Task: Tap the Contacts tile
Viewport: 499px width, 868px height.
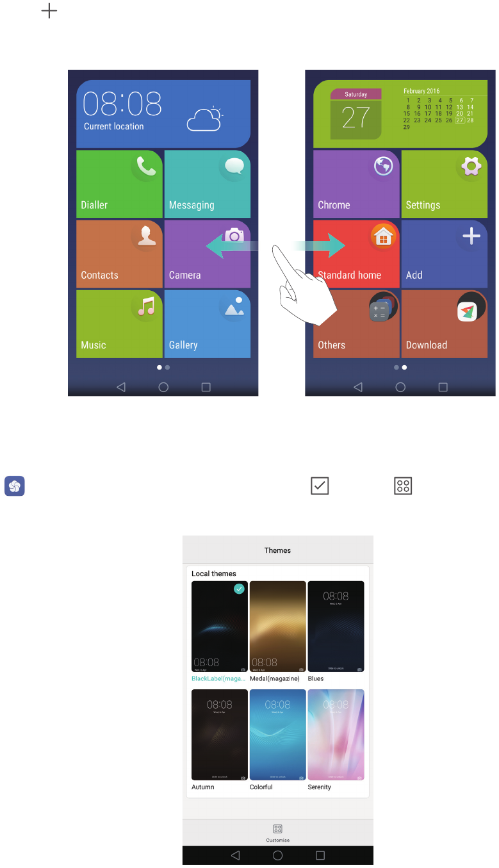Action: pos(119,254)
